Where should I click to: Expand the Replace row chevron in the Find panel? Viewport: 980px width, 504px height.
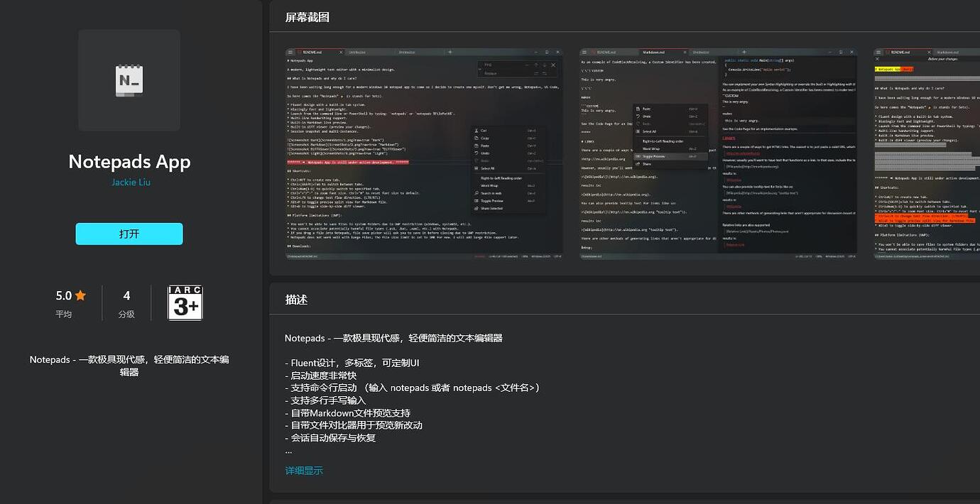pyautogui.click(x=479, y=70)
